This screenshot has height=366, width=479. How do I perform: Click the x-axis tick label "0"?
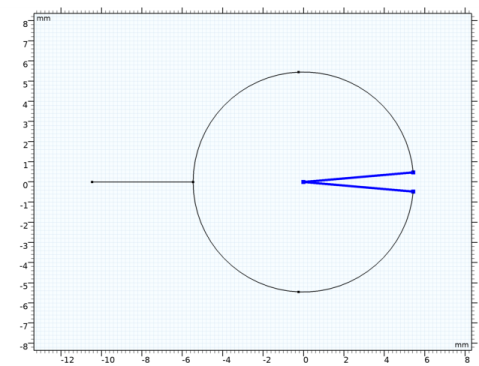pyautogui.click(x=305, y=360)
